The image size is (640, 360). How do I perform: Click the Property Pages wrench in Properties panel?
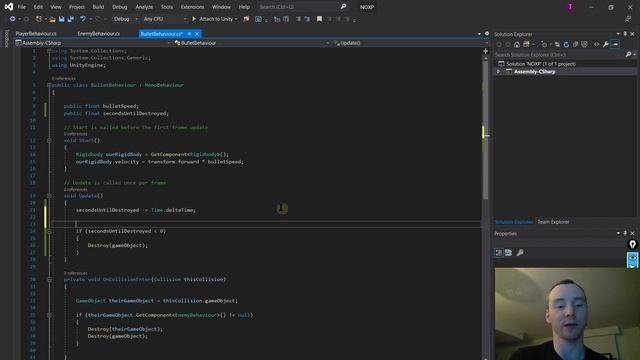(x=520, y=253)
